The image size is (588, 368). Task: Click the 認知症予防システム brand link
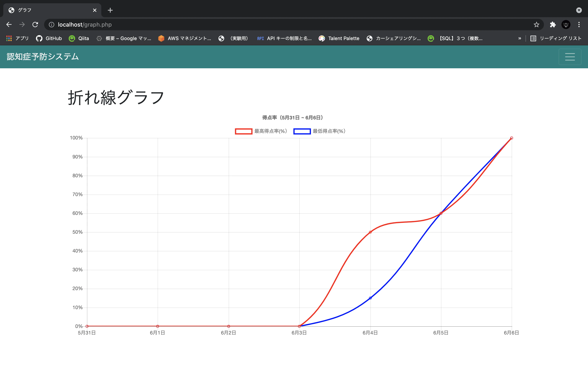pos(43,57)
